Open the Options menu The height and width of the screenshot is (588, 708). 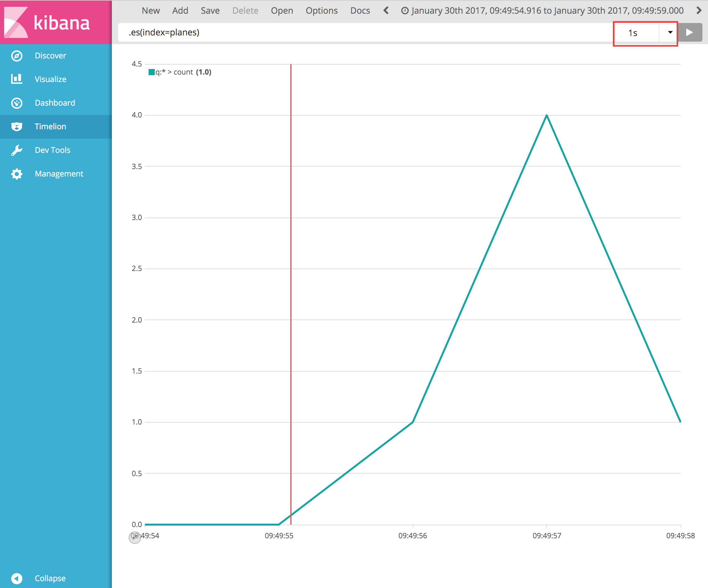point(321,11)
